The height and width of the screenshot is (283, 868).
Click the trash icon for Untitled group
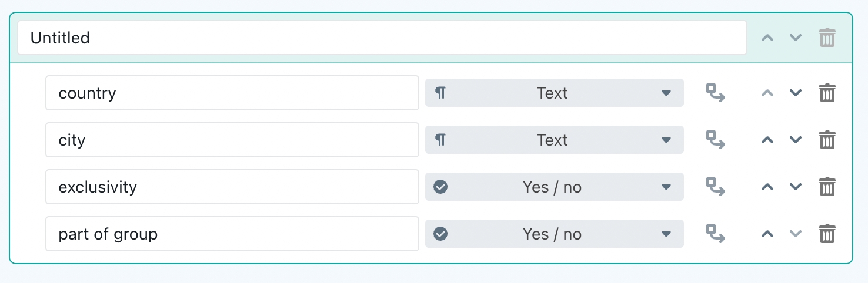[x=827, y=38]
